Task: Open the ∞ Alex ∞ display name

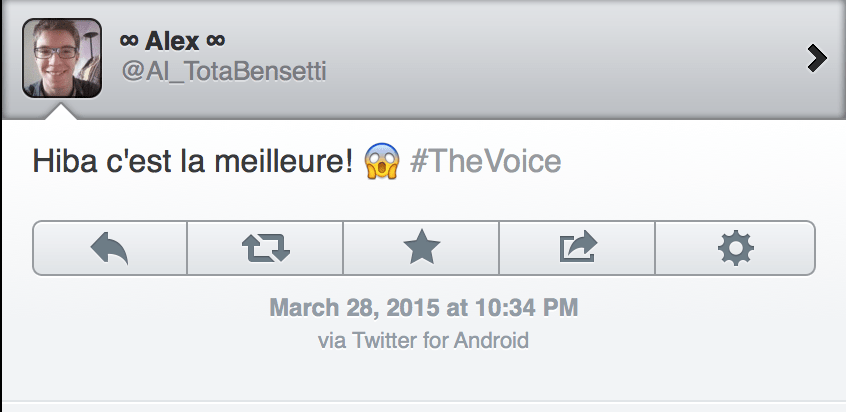Action: point(172,41)
